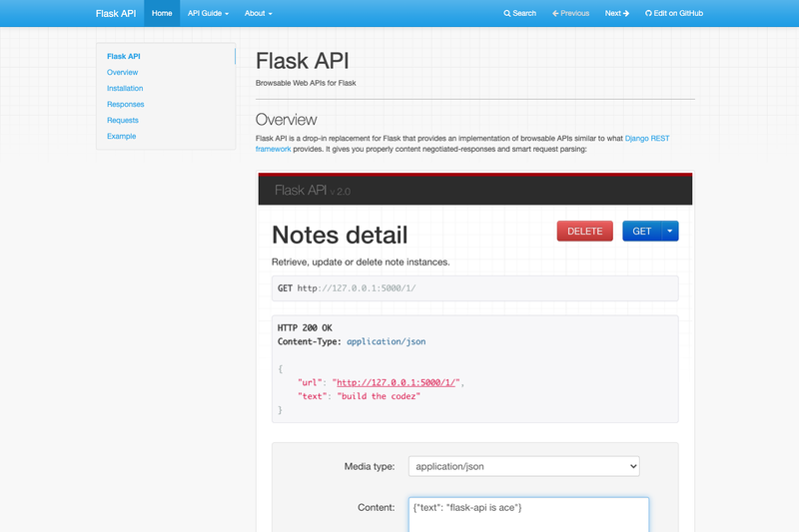The image size is (799, 532).
Task: Click the GET request URL line
Action: tap(475, 288)
